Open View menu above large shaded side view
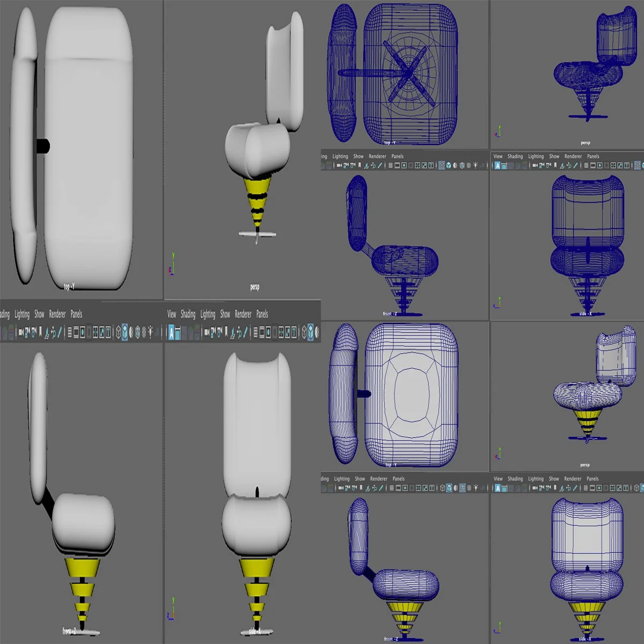 coord(172,314)
